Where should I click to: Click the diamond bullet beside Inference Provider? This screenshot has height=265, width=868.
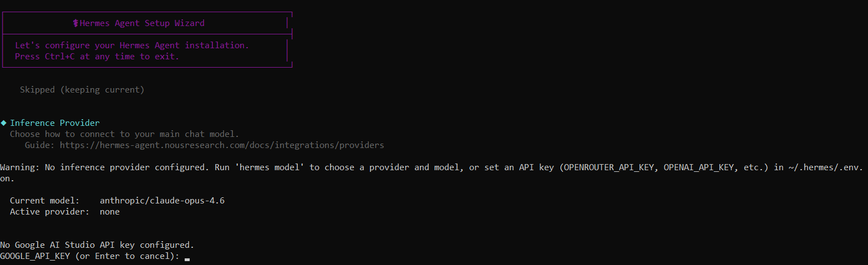(3, 123)
